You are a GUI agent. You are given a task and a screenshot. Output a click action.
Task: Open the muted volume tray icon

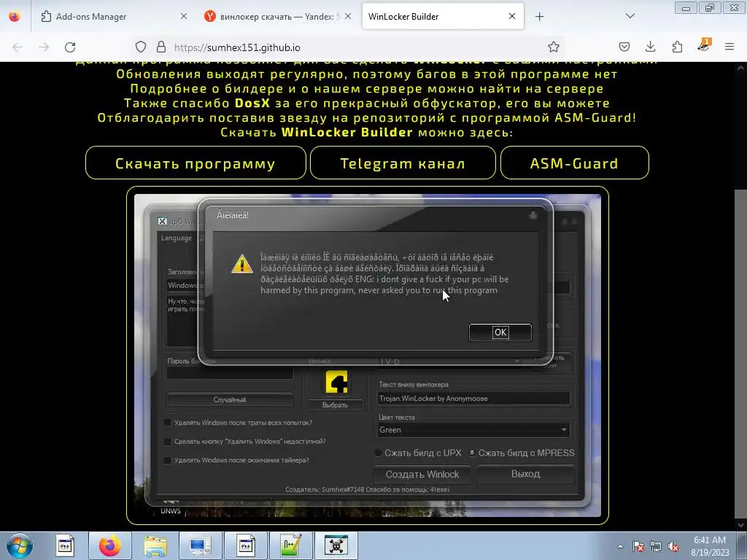pos(673,547)
